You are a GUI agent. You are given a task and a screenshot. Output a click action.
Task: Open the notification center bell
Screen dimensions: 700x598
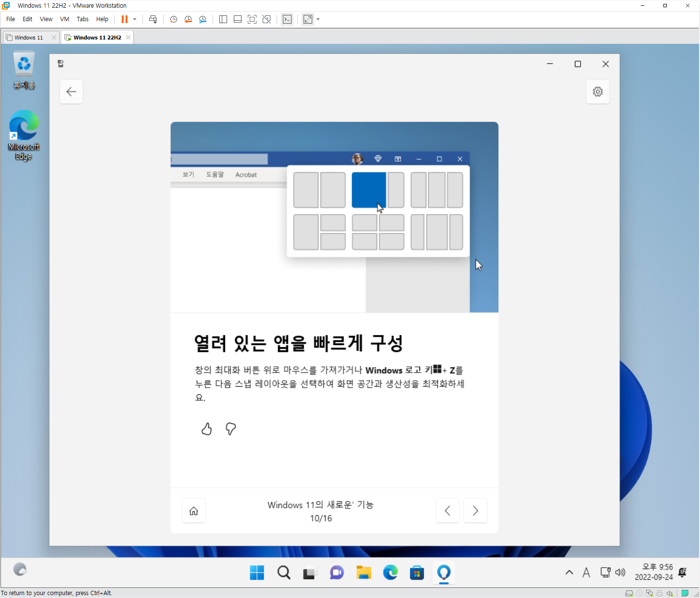point(682,572)
